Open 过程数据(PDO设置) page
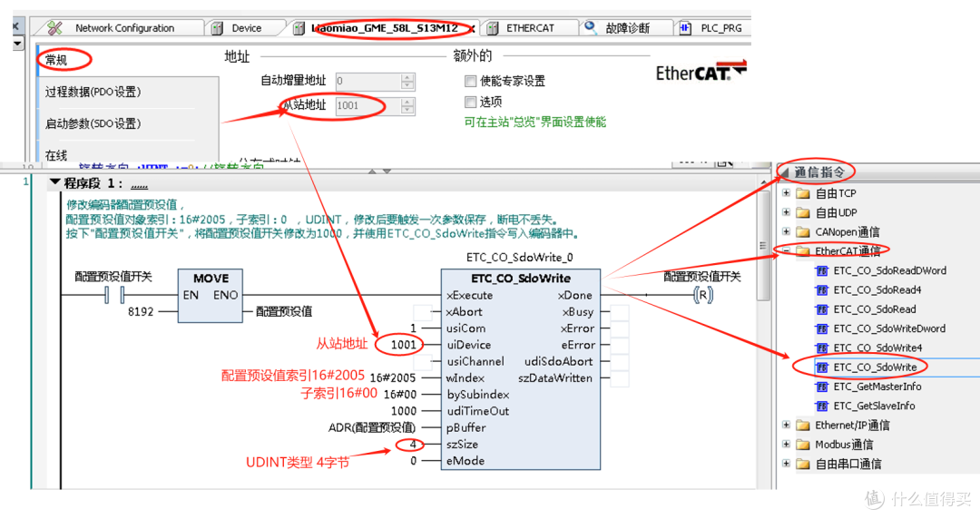This screenshot has height=519, width=980. click(x=93, y=92)
